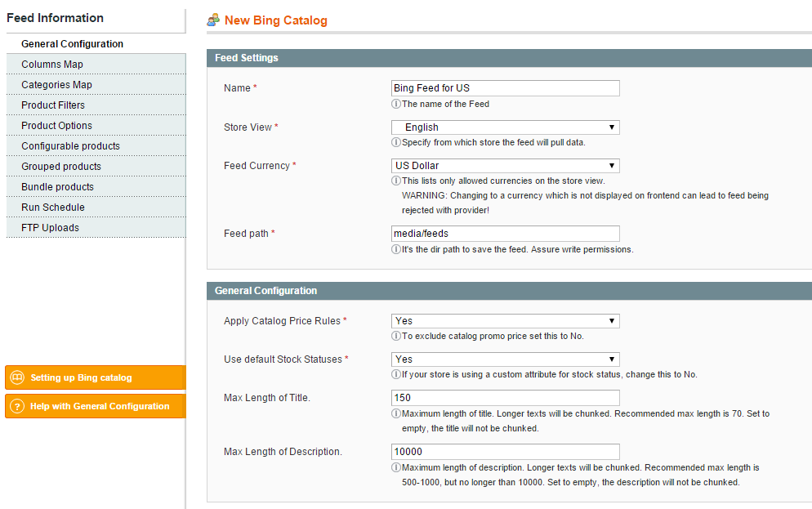
Task: Click the New Bing Catalog header icon
Action: [213, 20]
